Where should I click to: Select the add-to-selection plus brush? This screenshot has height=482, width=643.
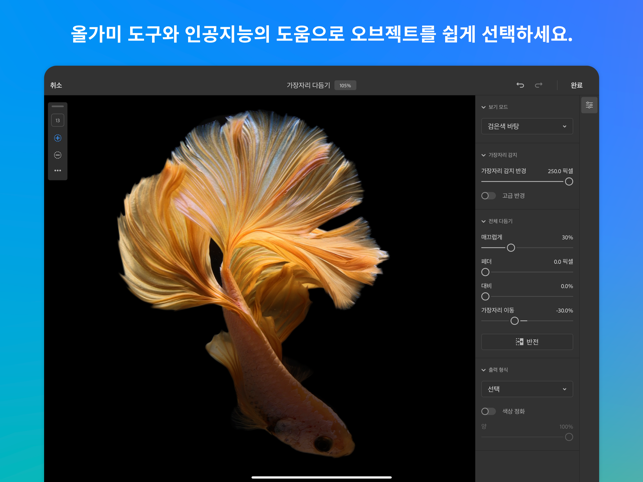tap(57, 138)
